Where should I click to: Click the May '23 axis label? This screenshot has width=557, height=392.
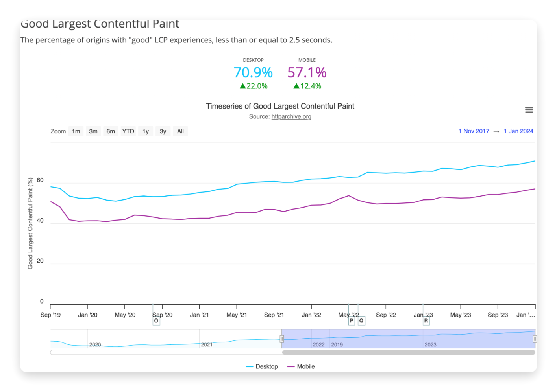pyautogui.click(x=461, y=315)
